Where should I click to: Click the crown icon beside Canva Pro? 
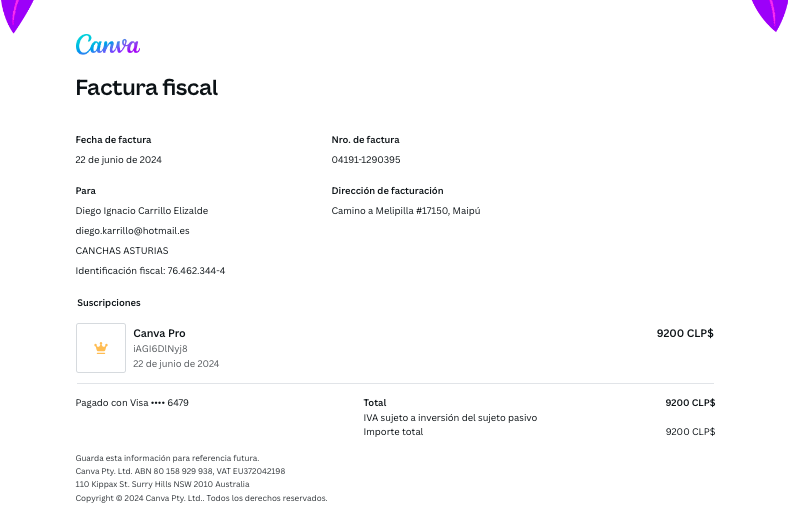[101, 348]
